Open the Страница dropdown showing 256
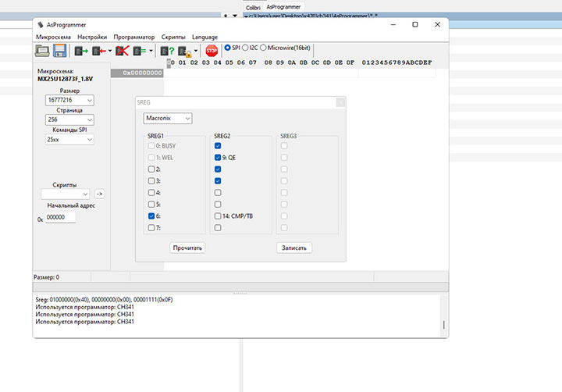The width and height of the screenshot is (562, 392). click(x=69, y=119)
